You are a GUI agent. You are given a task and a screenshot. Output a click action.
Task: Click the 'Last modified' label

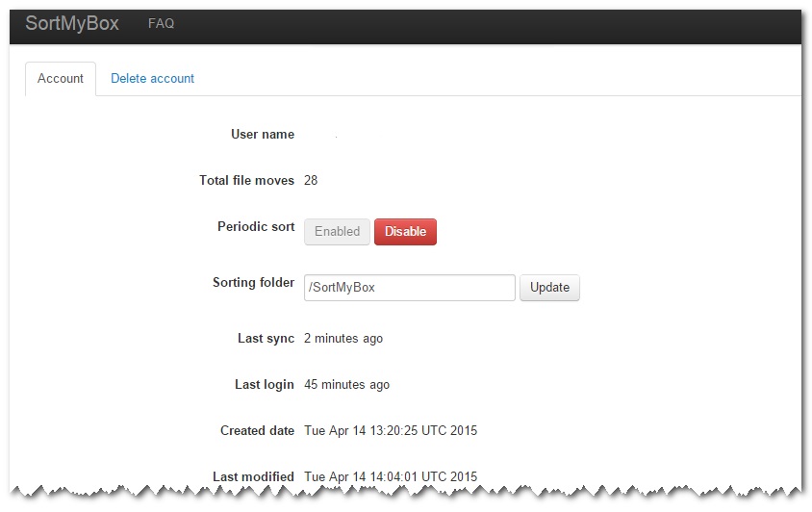click(253, 476)
